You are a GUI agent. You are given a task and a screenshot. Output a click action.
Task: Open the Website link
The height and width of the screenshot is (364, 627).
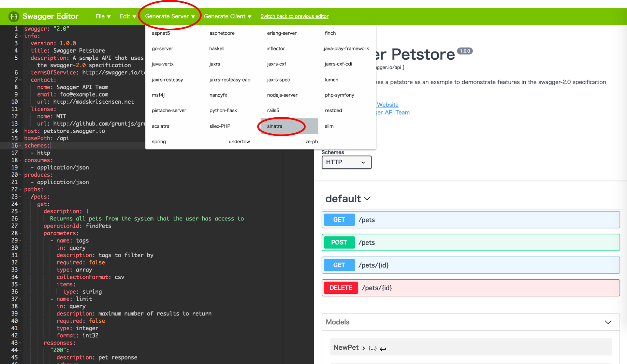point(387,105)
